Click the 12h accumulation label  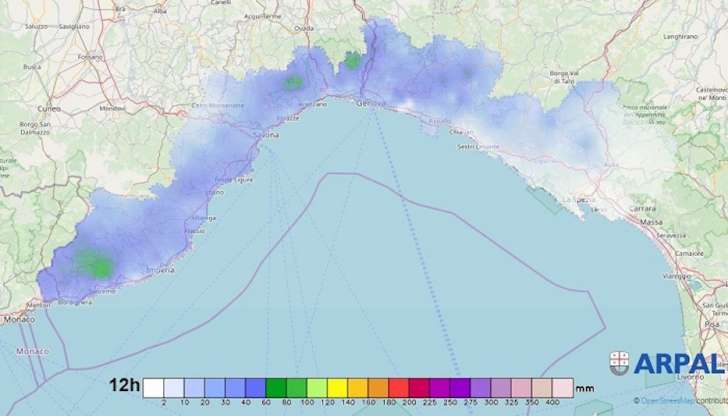[124, 385]
